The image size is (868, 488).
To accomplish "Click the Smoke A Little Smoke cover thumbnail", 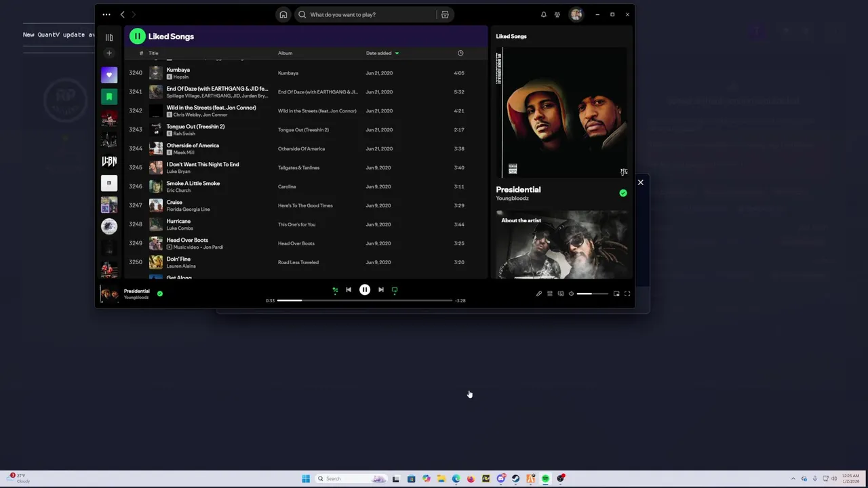I will click(x=156, y=186).
